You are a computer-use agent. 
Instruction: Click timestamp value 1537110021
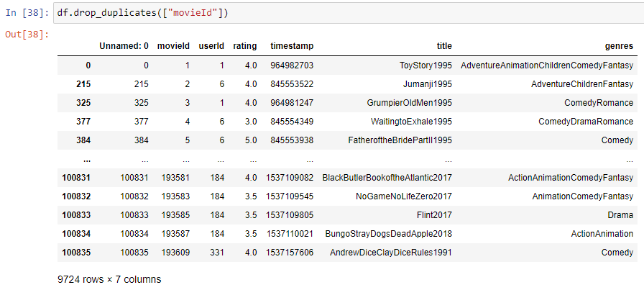click(290, 234)
